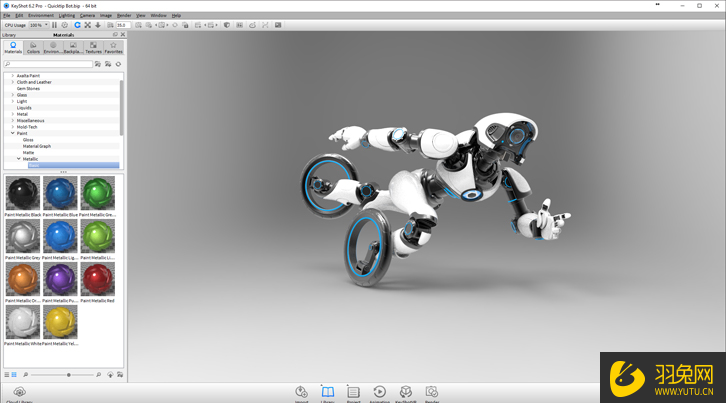The height and width of the screenshot is (403, 726).
Task: Click the blue refresh icon in toolbar
Action: pos(76,25)
